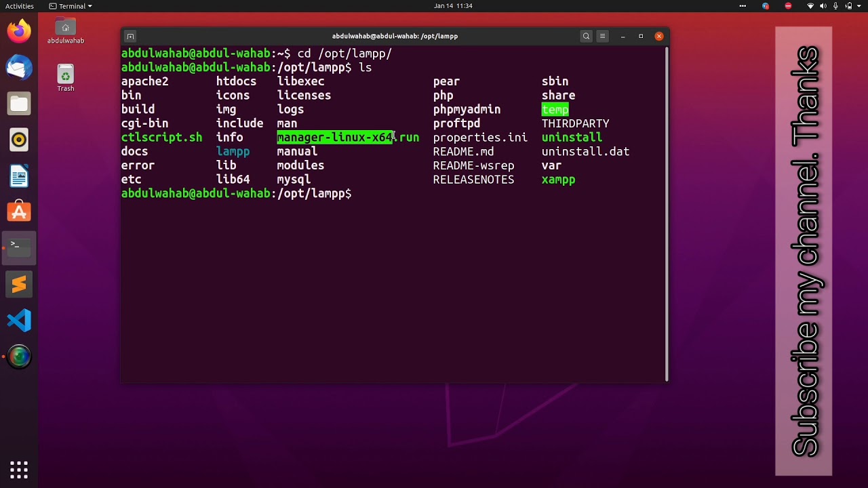Click the highlighted manager-linux-x64.run file name
The image size is (868, 488).
348,138
